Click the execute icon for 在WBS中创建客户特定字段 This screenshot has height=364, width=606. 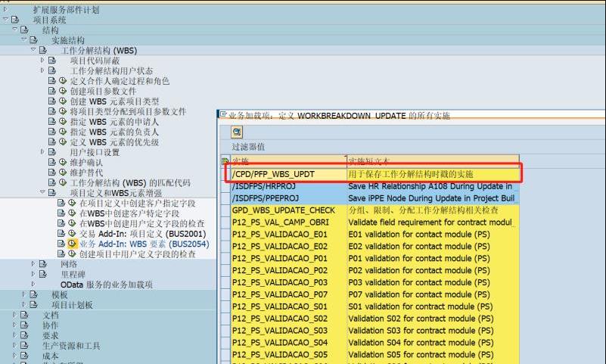click(x=73, y=213)
